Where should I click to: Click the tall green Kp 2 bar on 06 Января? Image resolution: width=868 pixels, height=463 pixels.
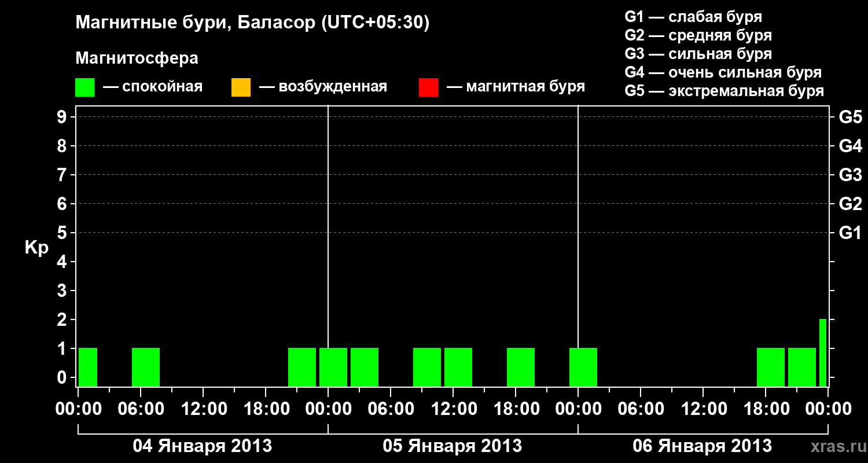[823, 352]
